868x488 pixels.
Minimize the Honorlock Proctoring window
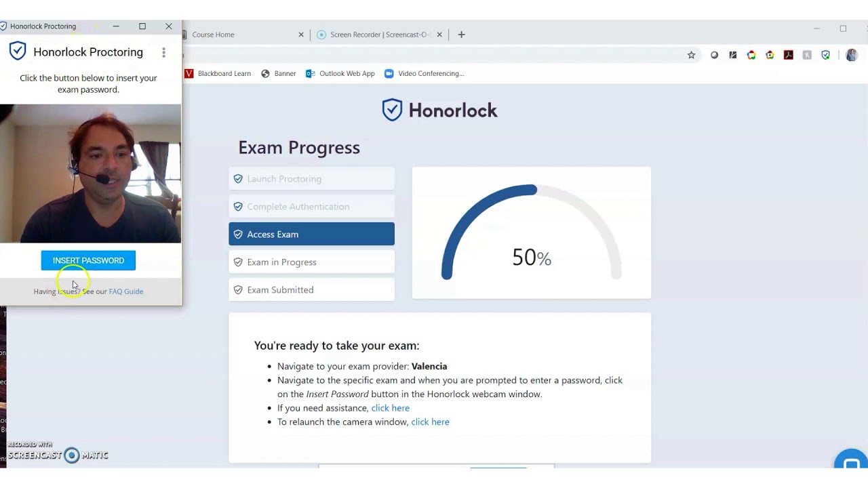point(116,26)
